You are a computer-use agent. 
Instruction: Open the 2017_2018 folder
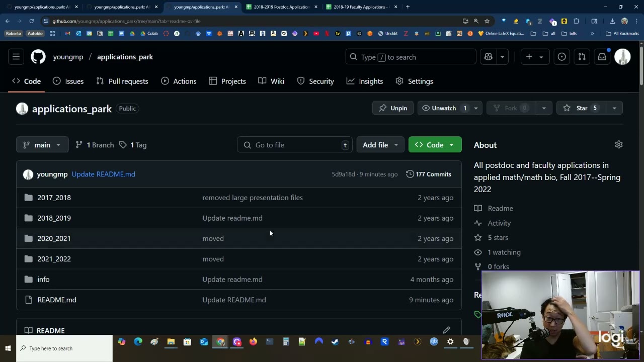point(54,198)
